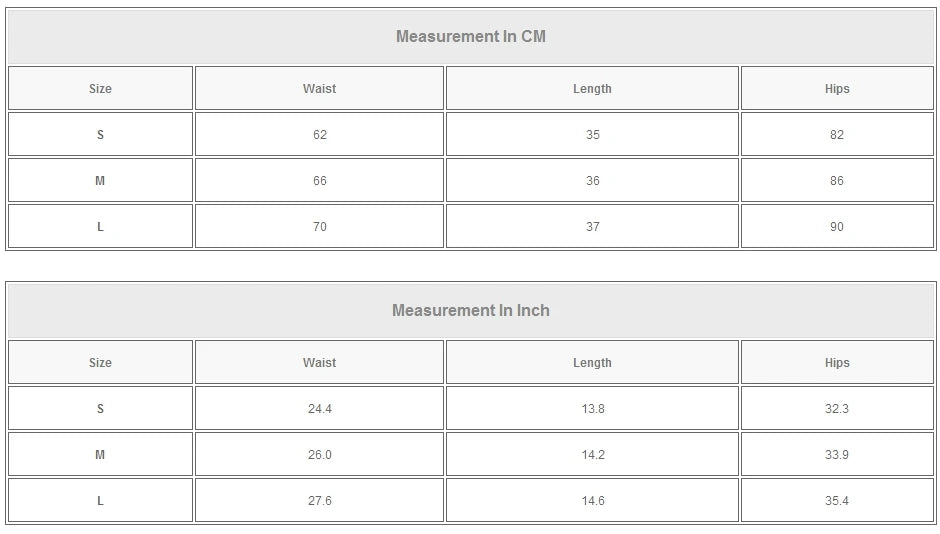Click the length value 35 cell
This screenshot has width=940, height=534.
click(592, 135)
